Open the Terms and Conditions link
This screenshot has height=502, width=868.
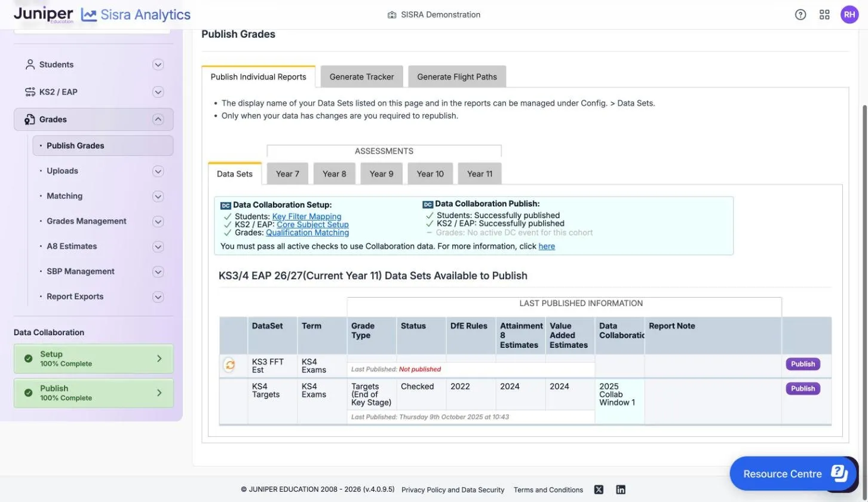click(548, 489)
